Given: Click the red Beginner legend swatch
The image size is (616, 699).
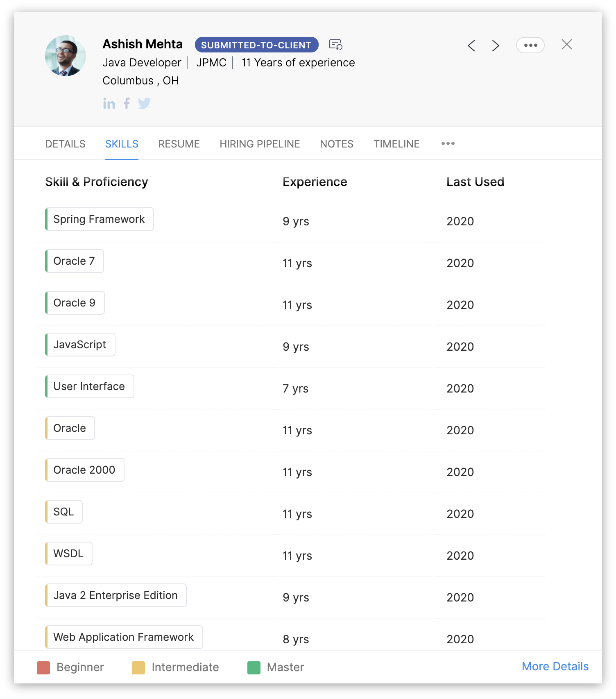Looking at the screenshot, I should 43,667.
